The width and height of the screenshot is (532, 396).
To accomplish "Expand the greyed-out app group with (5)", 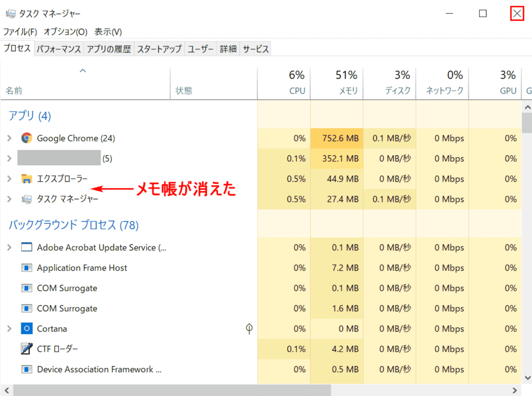I will (x=9, y=158).
